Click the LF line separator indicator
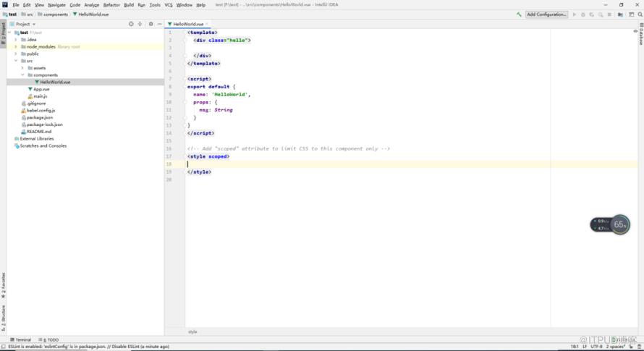The height and width of the screenshot is (351, 644). tap(585, 347)
